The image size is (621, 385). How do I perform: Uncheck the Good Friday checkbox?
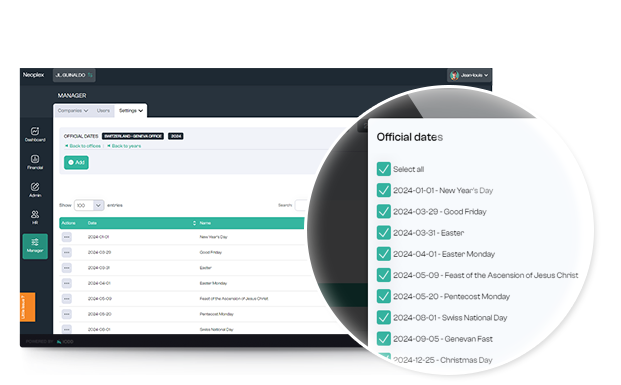383,212
